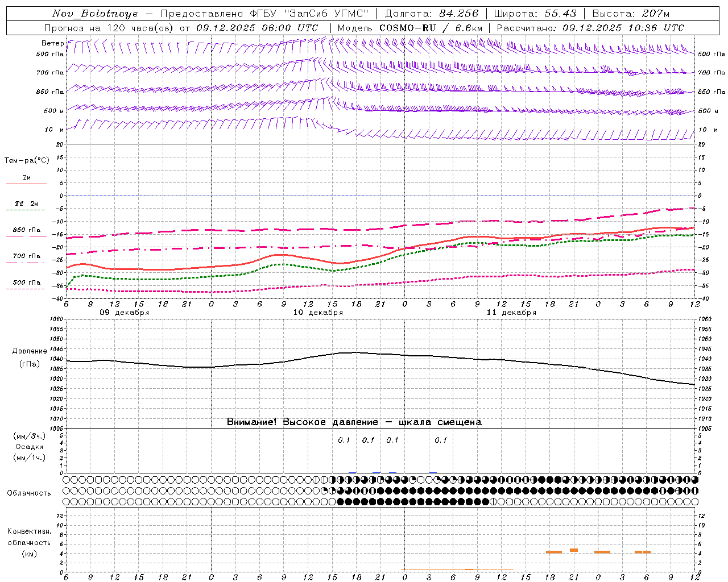The image size is (728, 582).
Task: Click the Td 2м dew point legend entry
Action: pos(27,203)
